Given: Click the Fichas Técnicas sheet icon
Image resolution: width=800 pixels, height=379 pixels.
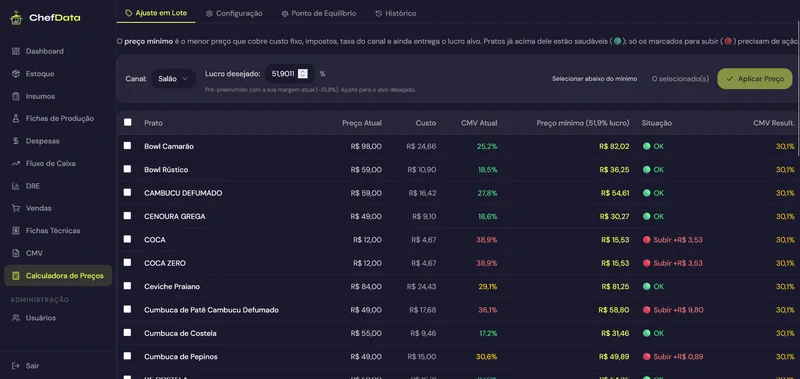Looking at the screenshot, I should pyautogui.click(x=16, y=231).
